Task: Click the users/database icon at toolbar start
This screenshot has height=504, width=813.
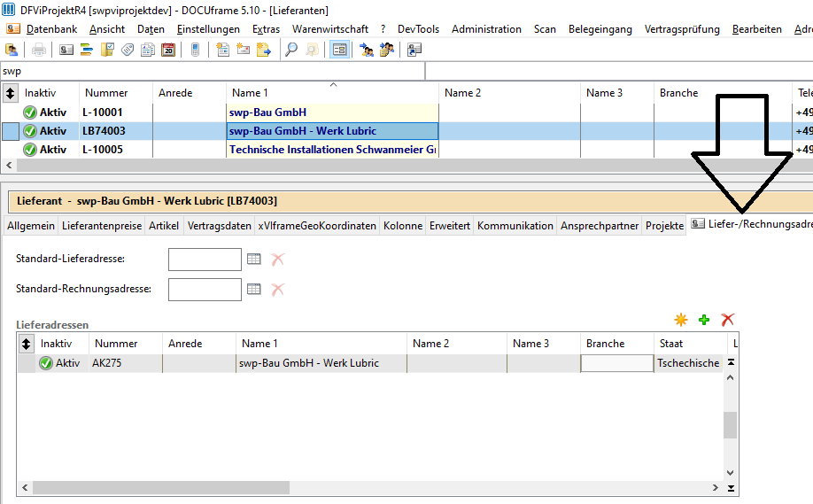Action: [x=12, y=50]
